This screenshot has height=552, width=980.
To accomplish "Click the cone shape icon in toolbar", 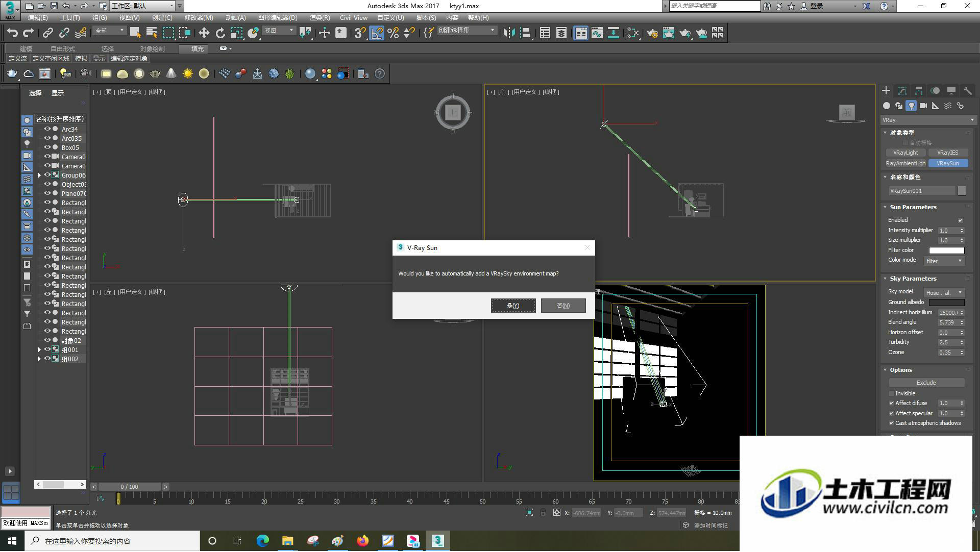I will coord(171,74).
